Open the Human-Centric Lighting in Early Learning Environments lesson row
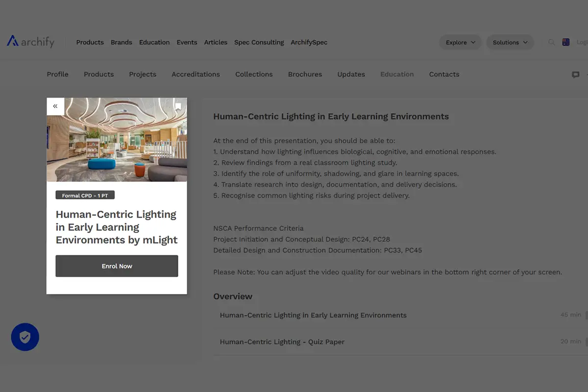Viewport: 588px width, 392px height. pos(400,315)
